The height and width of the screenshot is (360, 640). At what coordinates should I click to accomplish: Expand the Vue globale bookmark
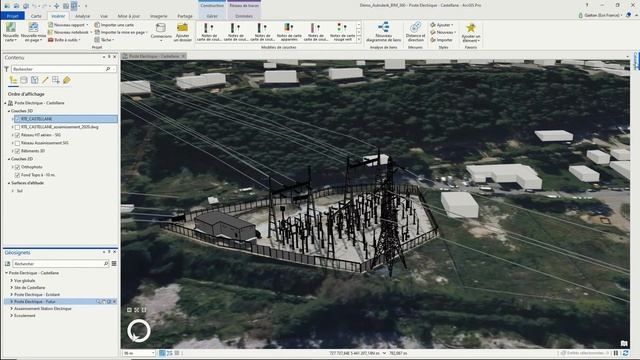(11, 281)
